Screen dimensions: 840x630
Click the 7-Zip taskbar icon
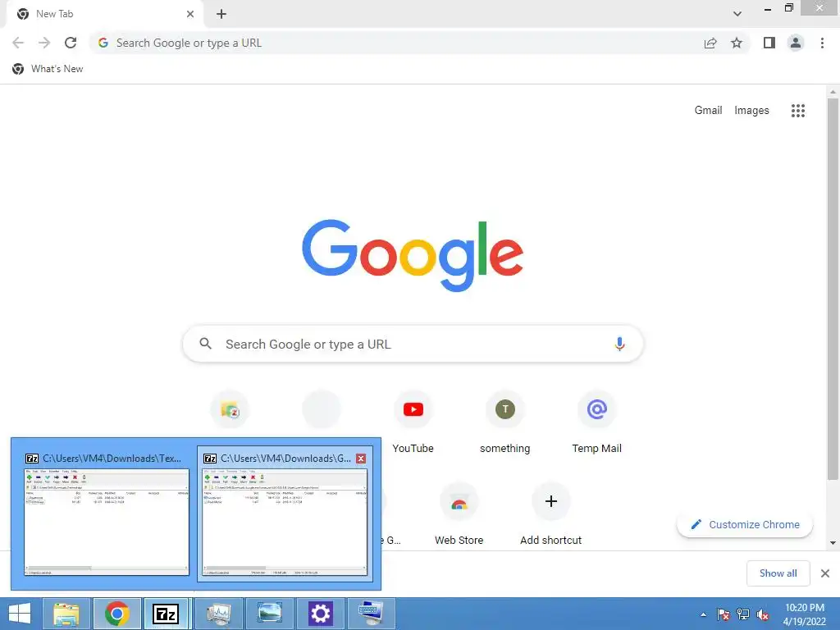(x=166, y=614)
